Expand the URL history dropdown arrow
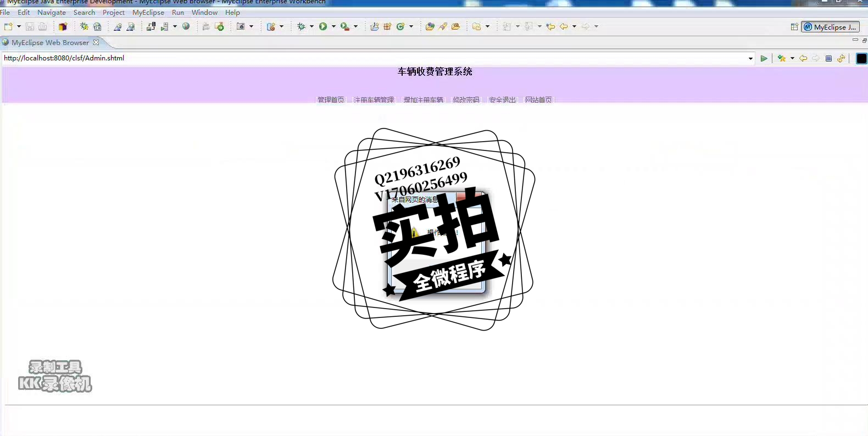The height and width of the screenshot is (436, 868). 750,58
